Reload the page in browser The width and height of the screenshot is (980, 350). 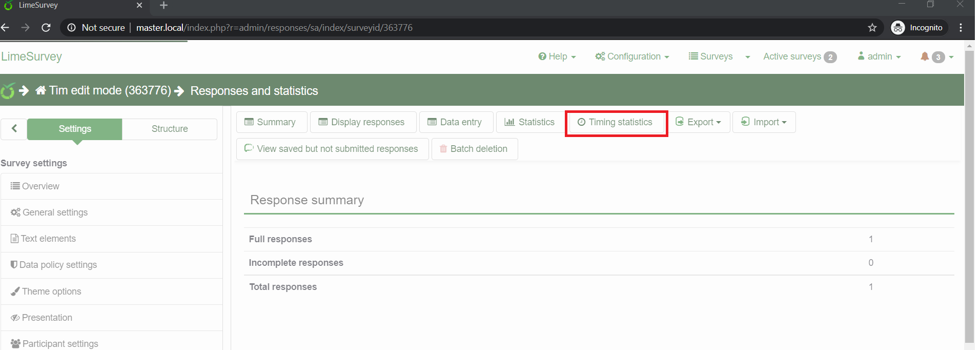click(46, 28)
